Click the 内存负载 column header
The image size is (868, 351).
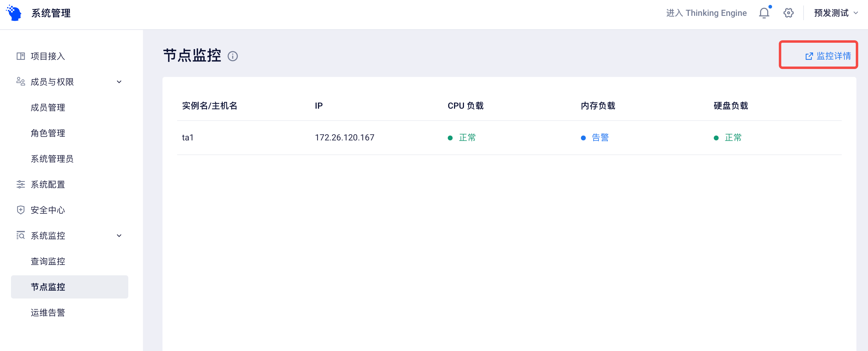pos(598,106)
